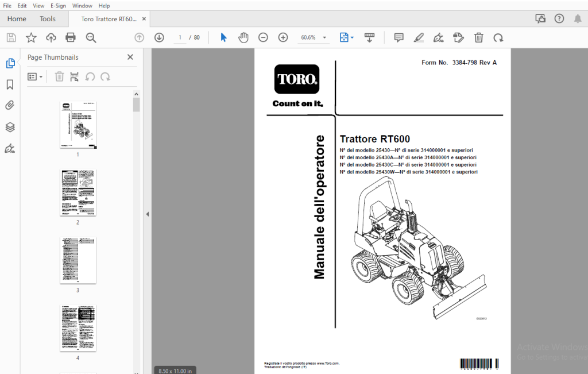The width and height of the screenshot is (588, 374).
Task: Select page 1 thumbnail
Action: [78, 125]
